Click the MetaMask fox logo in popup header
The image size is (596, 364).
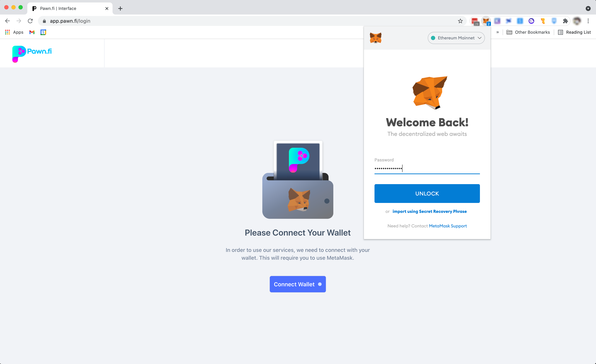(x=375, y=38)
